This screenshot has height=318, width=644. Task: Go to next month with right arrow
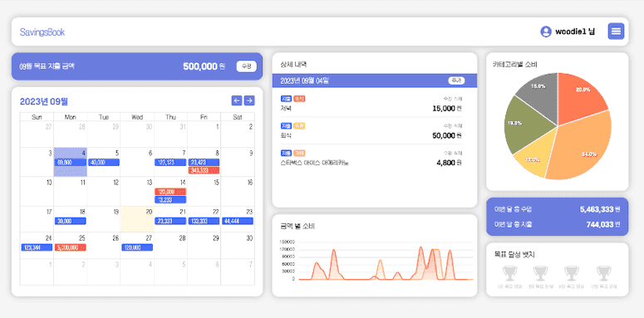tap(249, 100)
